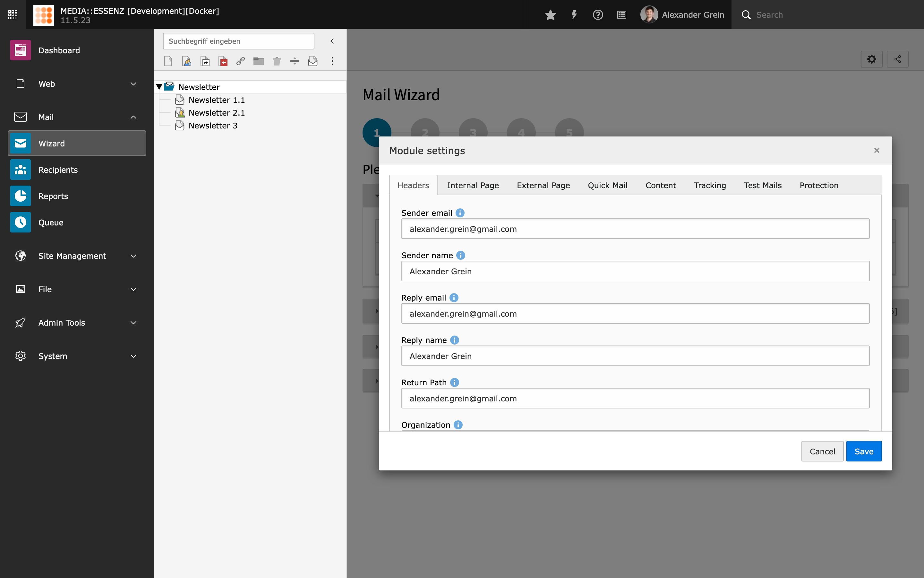Image resolution: width=924 pixels, height=578 pixels.
Task: Select the menu separator icon in toolbar
Action: coord(295,61)
